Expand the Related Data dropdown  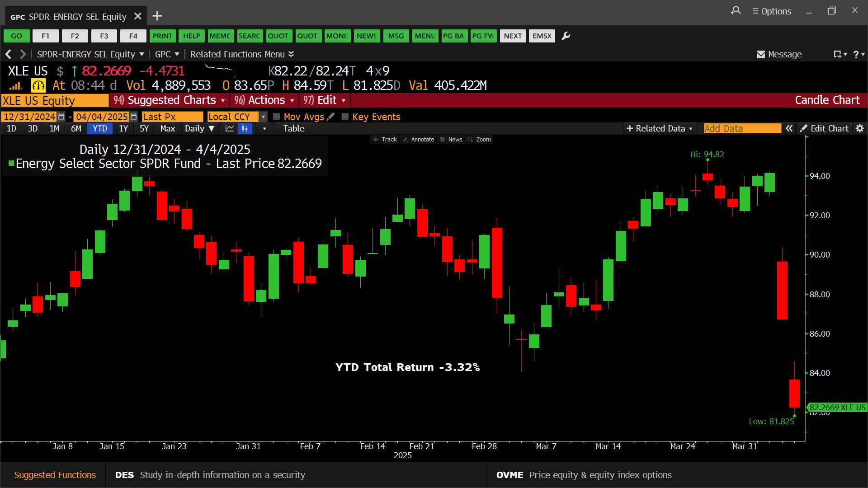660,129
